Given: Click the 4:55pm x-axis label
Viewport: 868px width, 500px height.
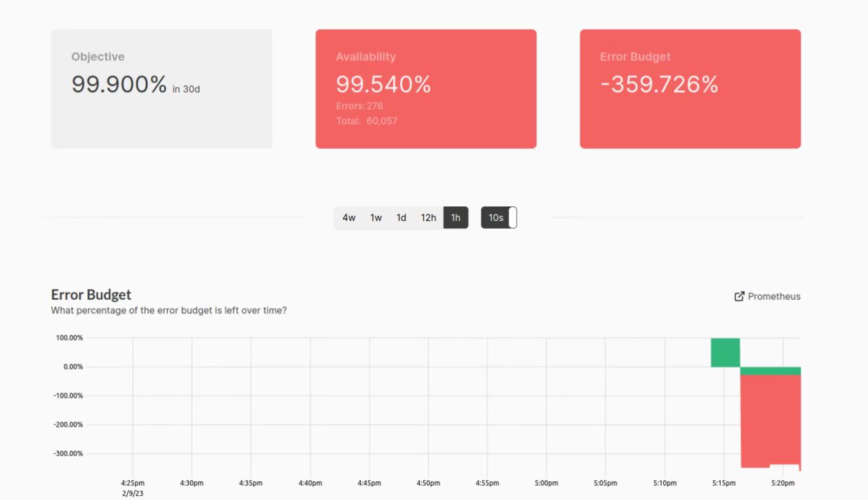Looking at the screenshot, I should pos(487,483).
